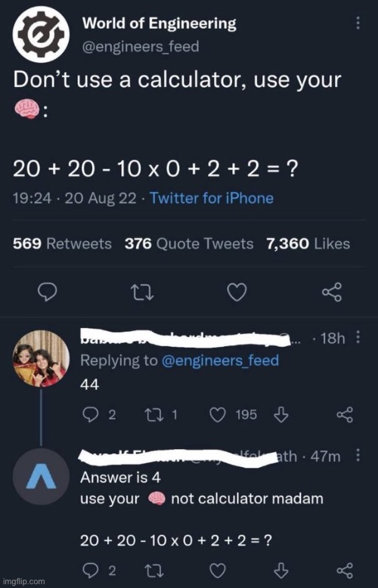Click reply icon under main tweet

[48, 292]
